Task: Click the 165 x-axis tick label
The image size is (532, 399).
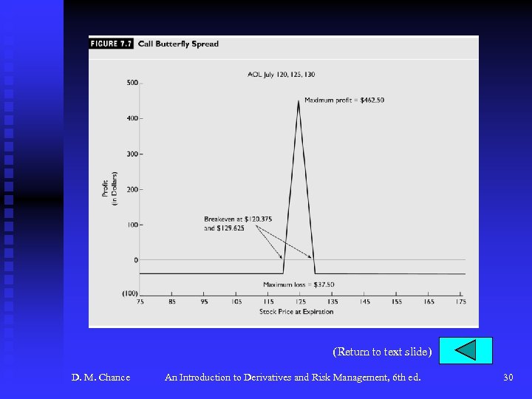Action: (429, 301)
